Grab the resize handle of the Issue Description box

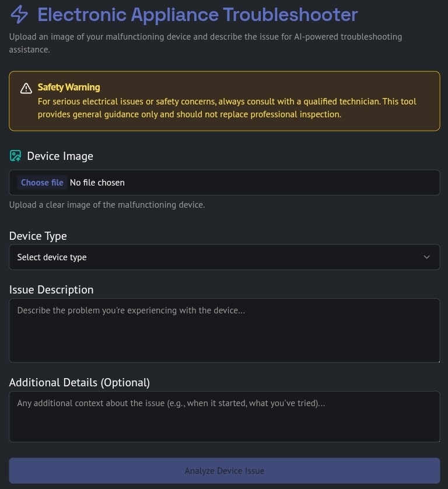click(437, 360)
